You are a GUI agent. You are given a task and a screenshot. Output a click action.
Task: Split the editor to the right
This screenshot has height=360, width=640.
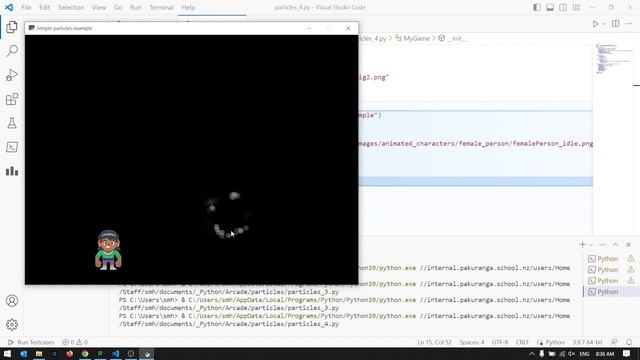point(616,24)
